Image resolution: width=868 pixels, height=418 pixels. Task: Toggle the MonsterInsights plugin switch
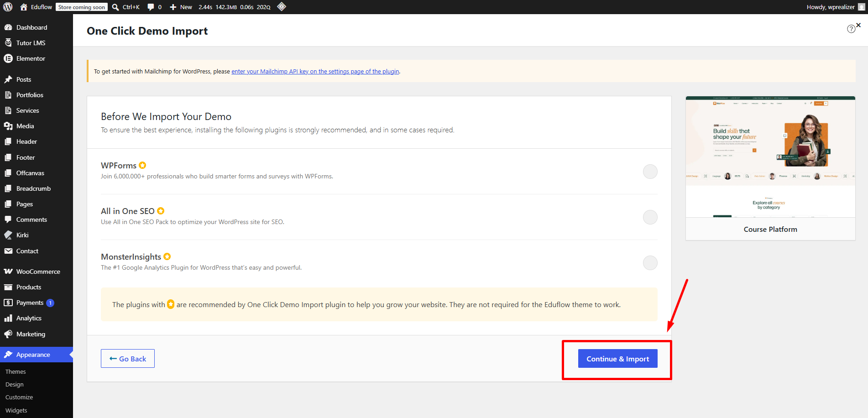coord(650,263)
